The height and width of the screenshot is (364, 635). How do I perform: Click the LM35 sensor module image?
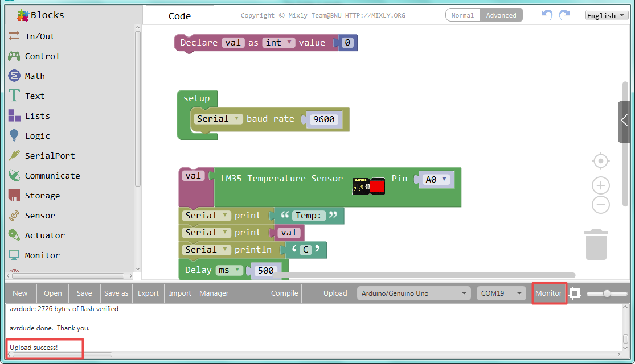[x=368, y=187]
